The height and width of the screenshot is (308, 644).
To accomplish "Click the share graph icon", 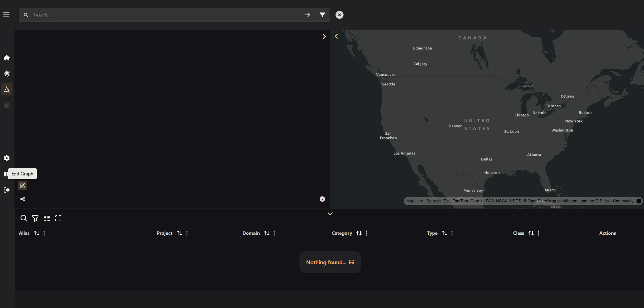I will [23, 199].
